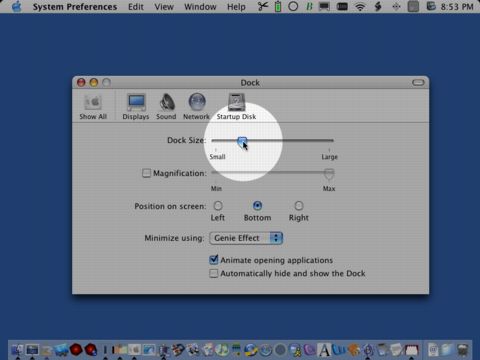Click the battery status icon in menu bar
The height and width of the screenshot is (360, 480).
(x=278, y=6)
